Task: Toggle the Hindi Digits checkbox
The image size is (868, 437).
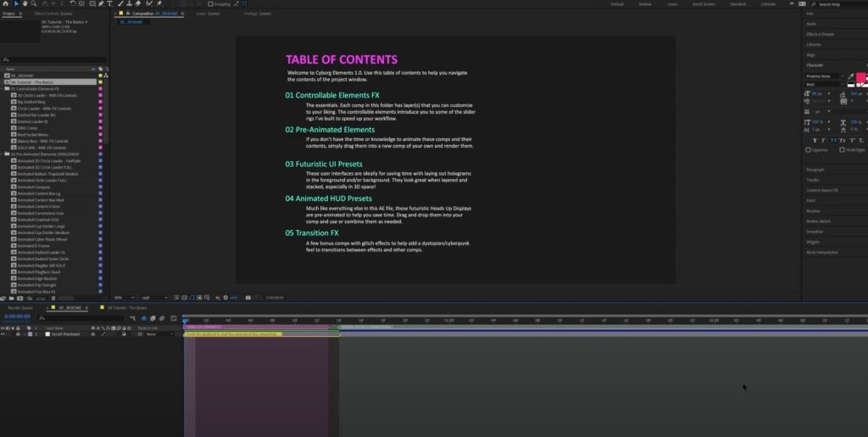Action: [x=842, y=149]
